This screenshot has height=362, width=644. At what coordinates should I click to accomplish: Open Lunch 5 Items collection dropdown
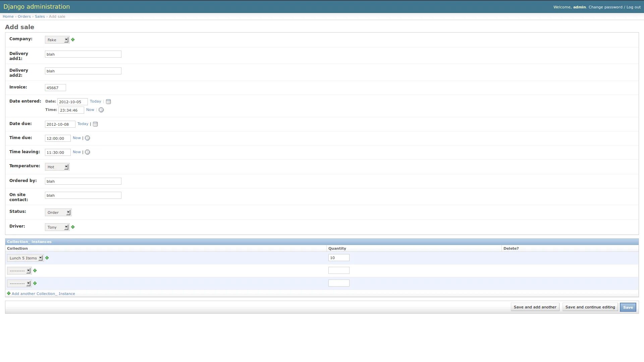pos(25,258)
